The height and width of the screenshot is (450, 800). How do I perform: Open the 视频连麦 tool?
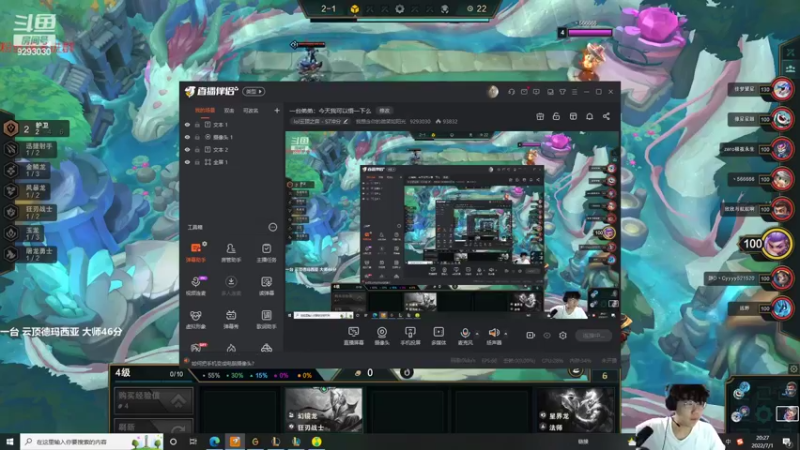[x=195, y=286]
